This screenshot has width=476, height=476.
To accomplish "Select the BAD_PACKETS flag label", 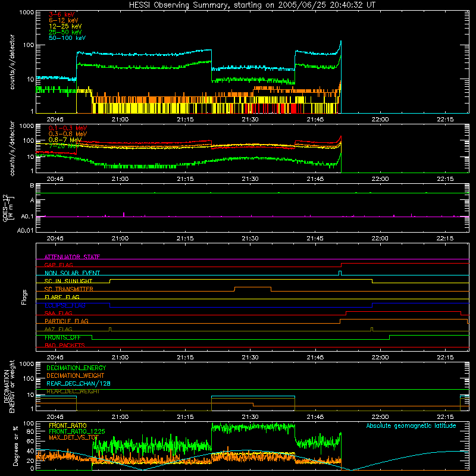I will (65, 345).
